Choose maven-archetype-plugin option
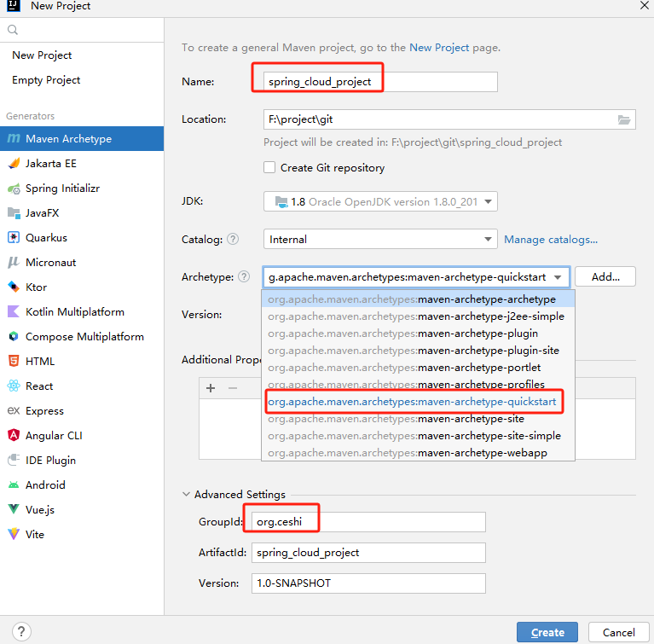Image resolution: width=654 pixels, height=644 pixels. [x=418, y=334]
